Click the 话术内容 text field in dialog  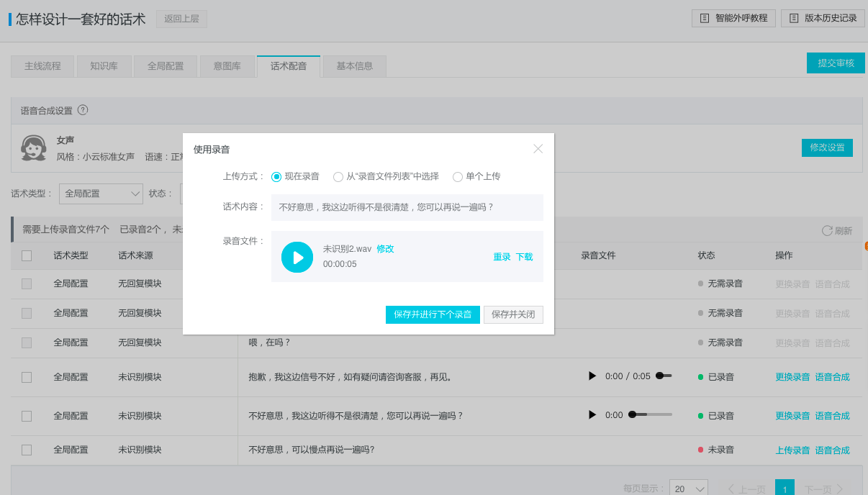pyautogui.click(x=407, y=207)
